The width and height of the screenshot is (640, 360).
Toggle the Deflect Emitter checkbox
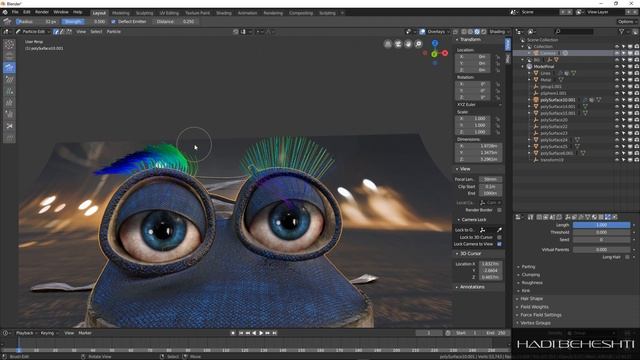[113, 22]
